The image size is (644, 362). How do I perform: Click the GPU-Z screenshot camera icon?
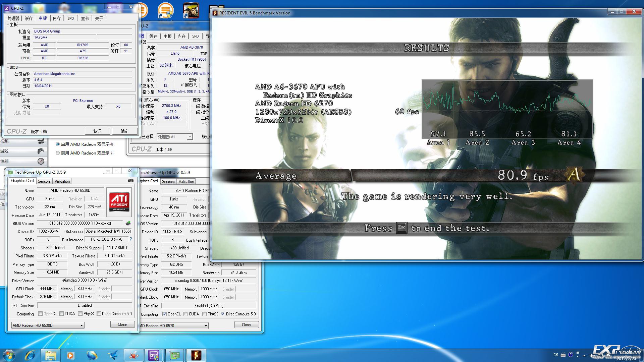[130, 181]
